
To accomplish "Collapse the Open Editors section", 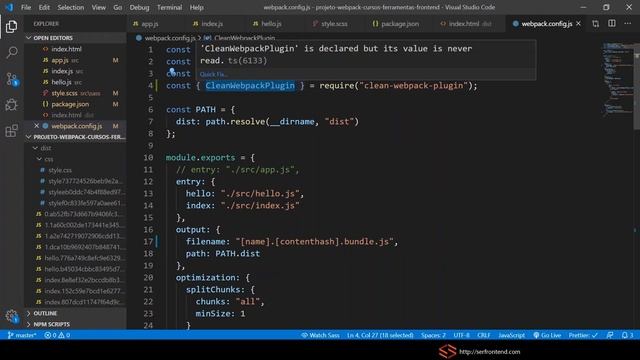I will coord(75,38).
